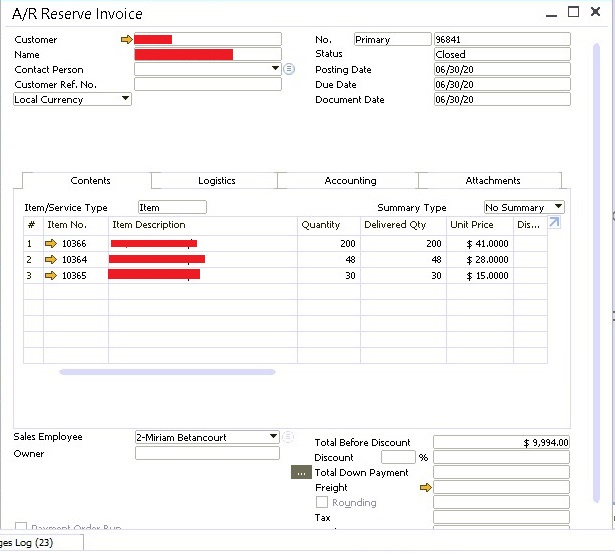Click the Customer Ref. No. field
The image size is (615, 553).
pyautogui.click(x=207, y=85)
